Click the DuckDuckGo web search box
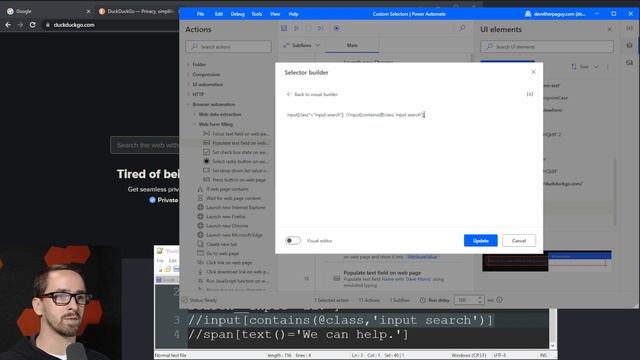 pos(144,145)
